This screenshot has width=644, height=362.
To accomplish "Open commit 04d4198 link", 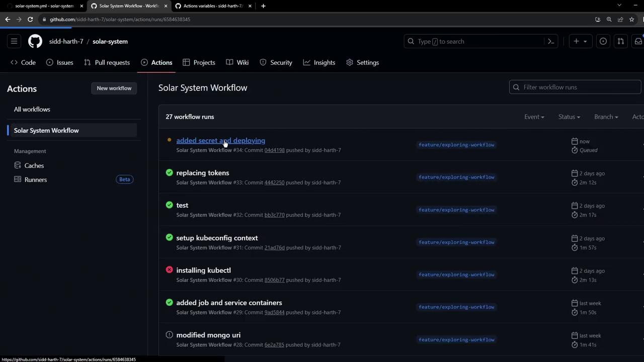I will coord(274,150).
